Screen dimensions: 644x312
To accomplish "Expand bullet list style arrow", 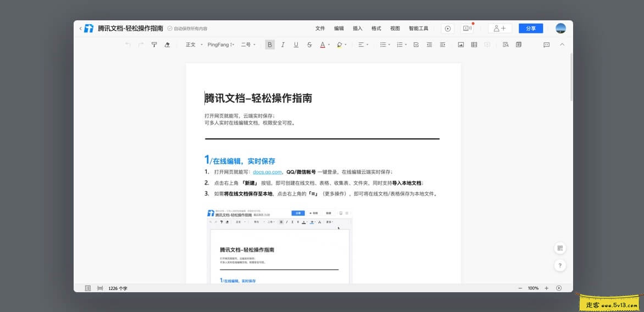I will (390, 44).
